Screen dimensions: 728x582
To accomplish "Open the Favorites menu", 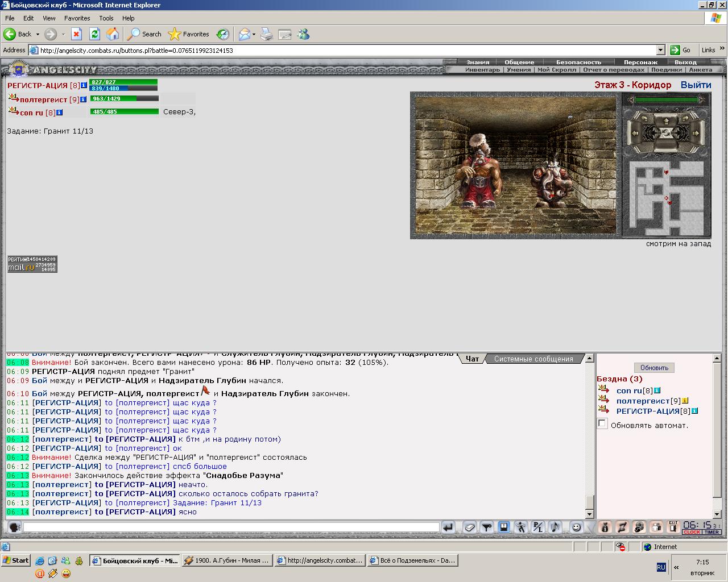I will click(77, 18).
